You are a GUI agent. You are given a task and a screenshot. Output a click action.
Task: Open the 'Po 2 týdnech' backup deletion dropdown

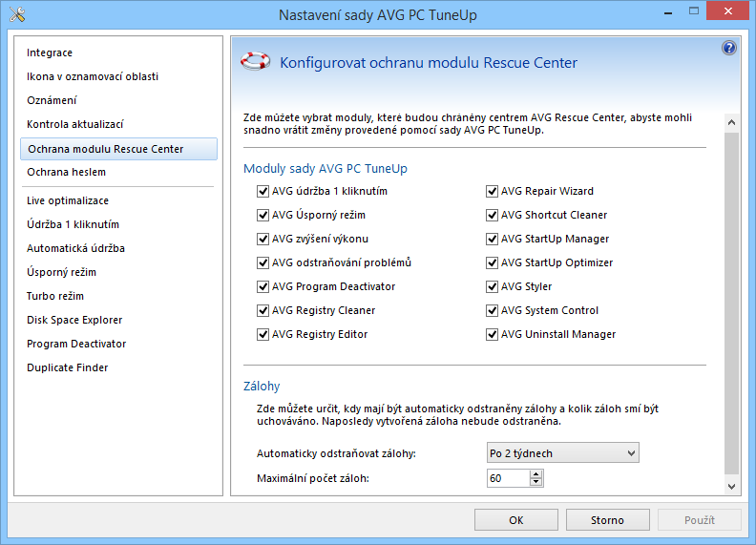pos(562,452)
